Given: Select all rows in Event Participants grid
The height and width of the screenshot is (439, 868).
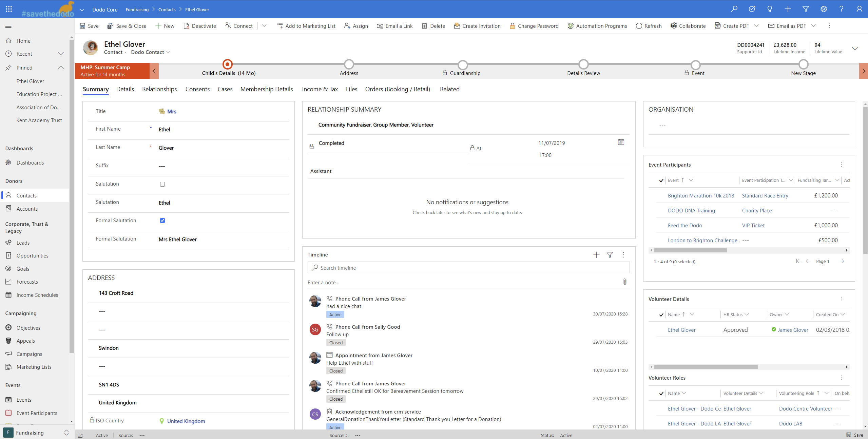Looking at the screenshot, I should pyautogui.click(x=661, y=180).
